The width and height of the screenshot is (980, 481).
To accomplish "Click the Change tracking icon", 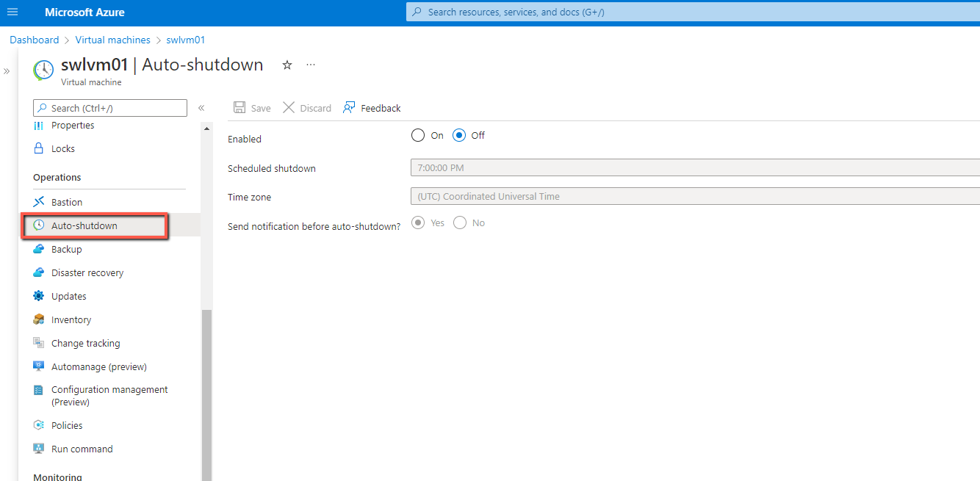I will 39,343.
